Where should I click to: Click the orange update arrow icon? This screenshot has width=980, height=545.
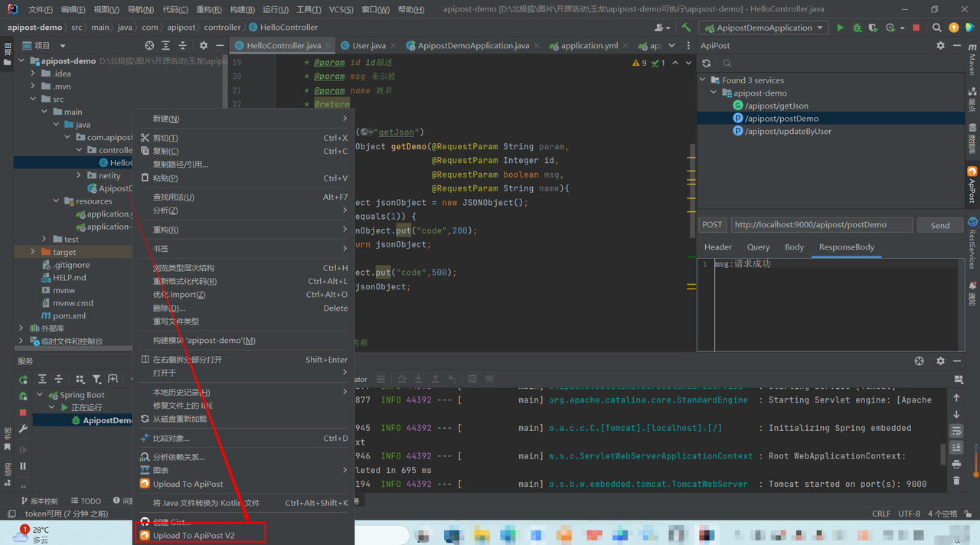click(x=954, y=28)
